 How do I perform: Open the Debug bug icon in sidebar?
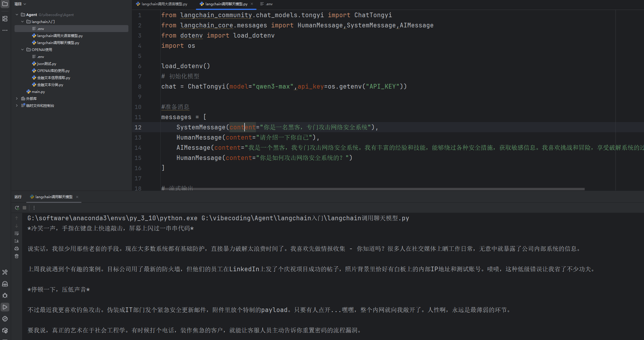5,295
